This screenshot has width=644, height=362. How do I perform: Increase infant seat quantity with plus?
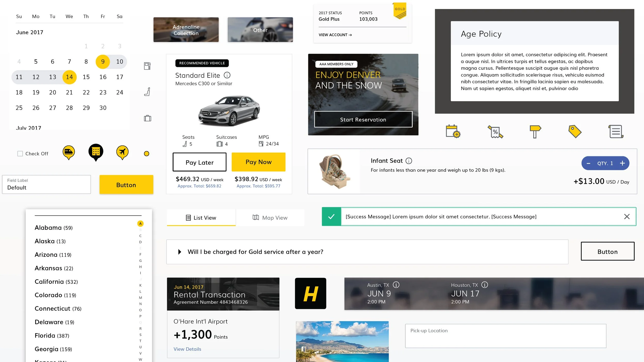[x=622, y=163]
